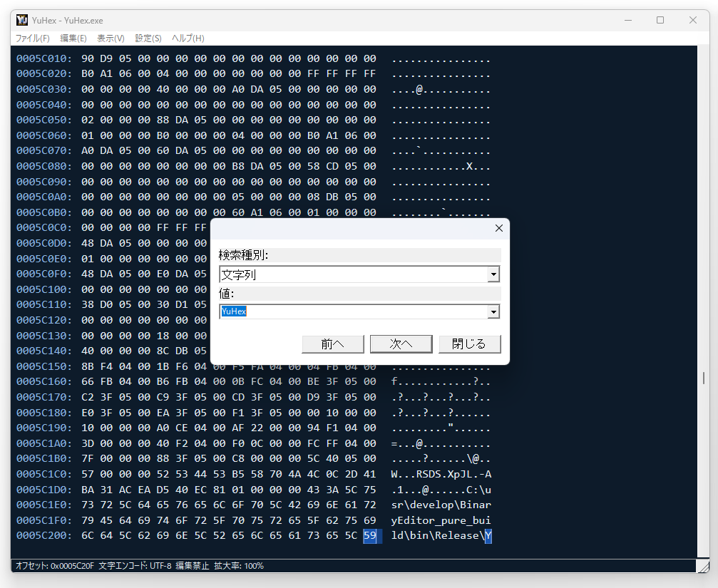Click the text '.1...@......C:\u' in ASCII pane
The height and width of the screenshot is (588, 718).
(441, 490)
